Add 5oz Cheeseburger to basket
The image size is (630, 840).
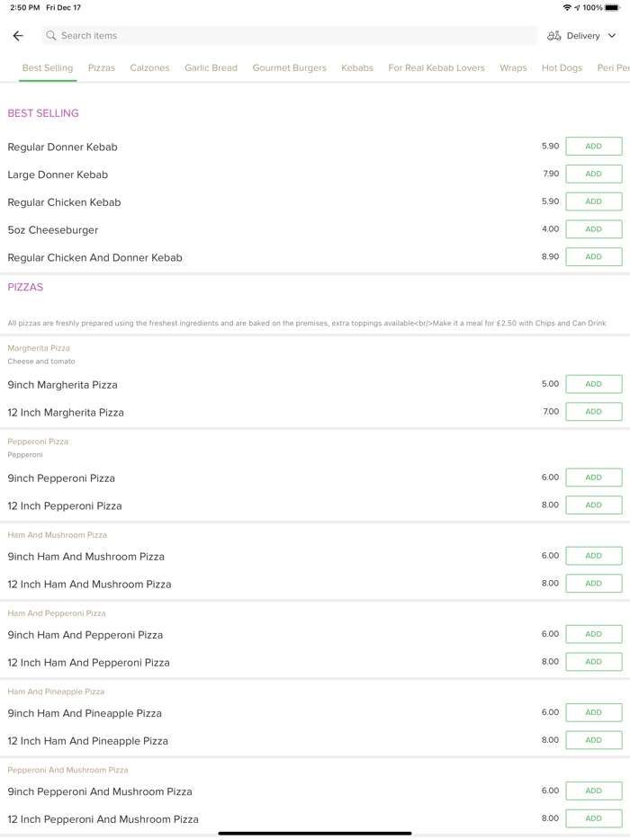[593, 228]
